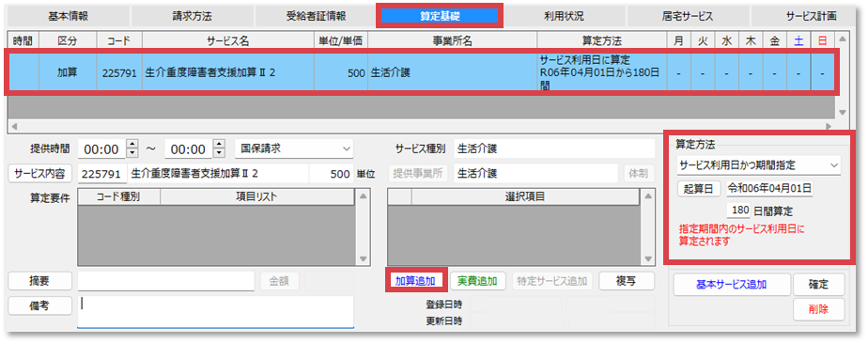Open the 受給者証情報 tab
Screen dimensions: 868x344
pyautogui.click(x=316, y=16)
